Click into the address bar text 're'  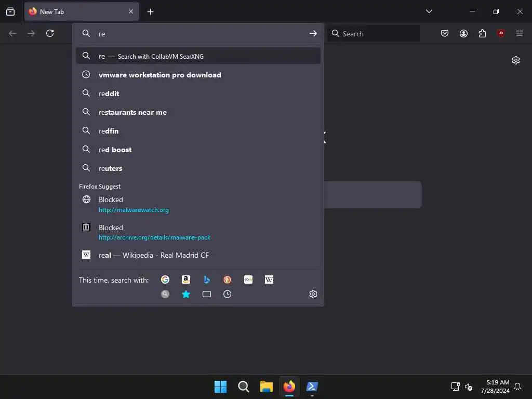point(102,34)
